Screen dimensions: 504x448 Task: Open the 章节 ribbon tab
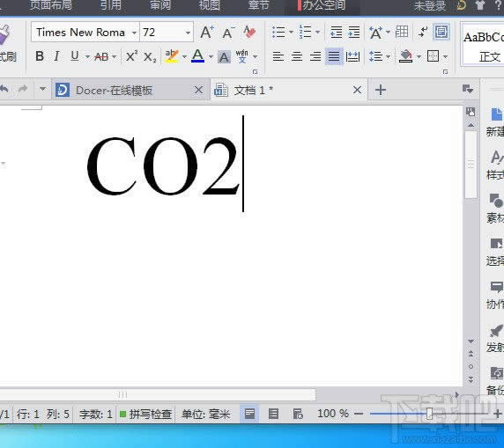[x=258, y=4]
